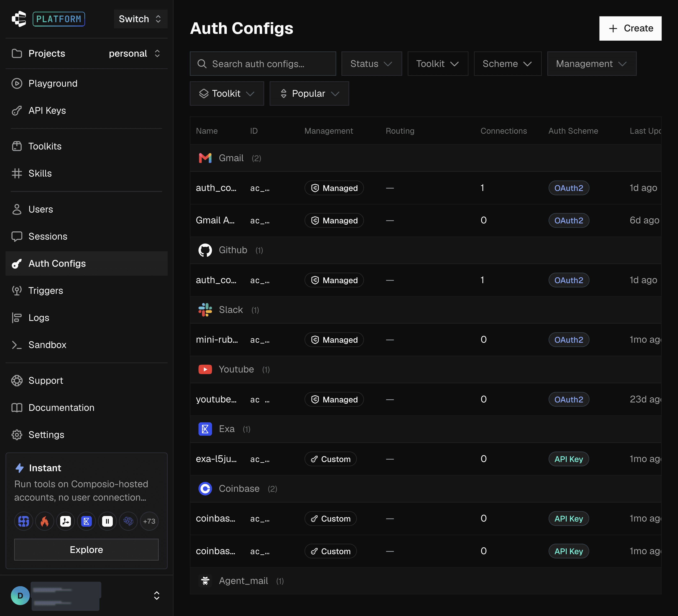Open Logs in sidebar
Screen dimensions: 678x616
click(86, 318)
